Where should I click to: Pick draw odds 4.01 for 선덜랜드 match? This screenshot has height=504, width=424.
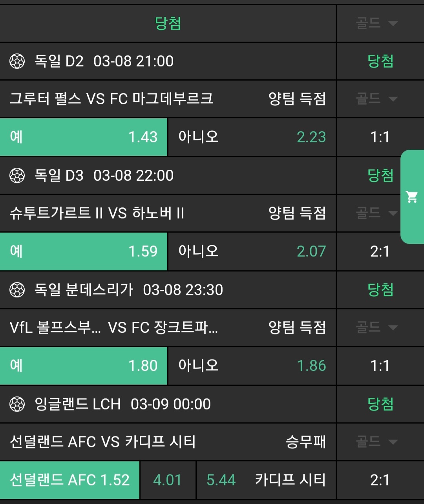[168, 480]
